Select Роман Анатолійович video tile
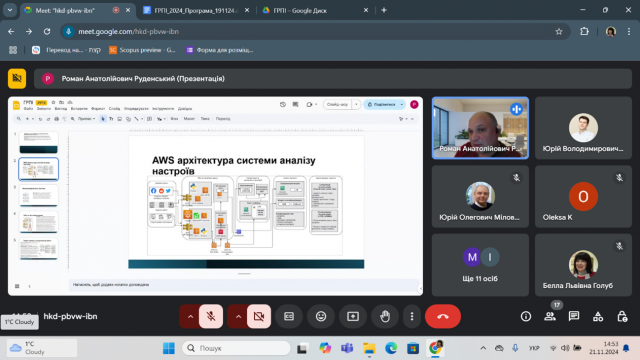 click(x=480, y=128)
